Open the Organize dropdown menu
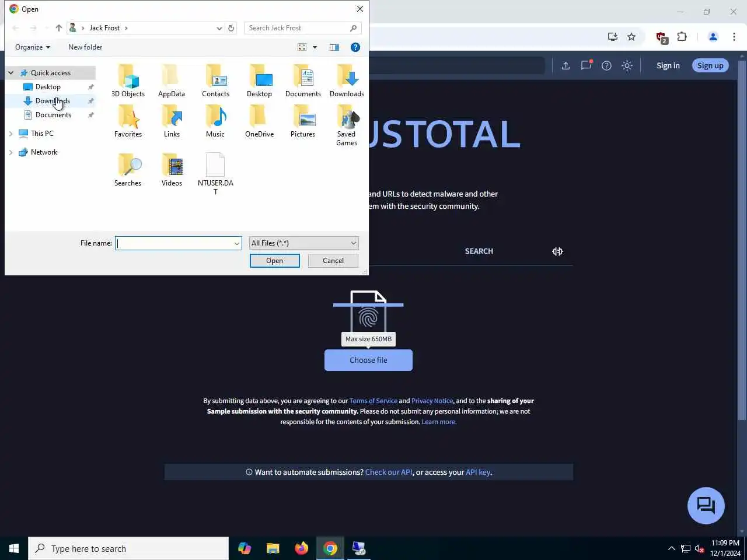 33,47
